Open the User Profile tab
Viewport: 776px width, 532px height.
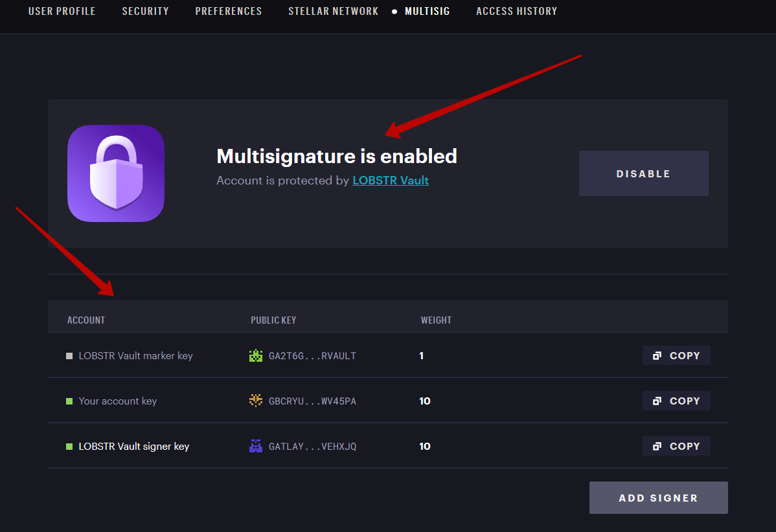click(62, 11)
